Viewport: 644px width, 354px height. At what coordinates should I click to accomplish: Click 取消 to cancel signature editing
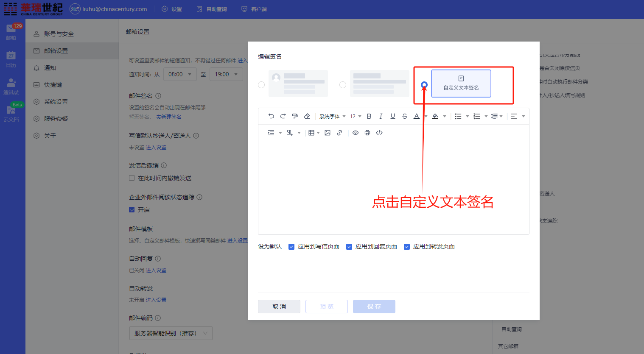[x=279, y=307]
